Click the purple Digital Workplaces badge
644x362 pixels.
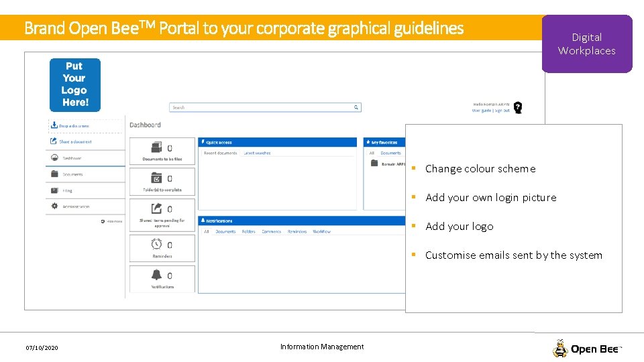587,44
